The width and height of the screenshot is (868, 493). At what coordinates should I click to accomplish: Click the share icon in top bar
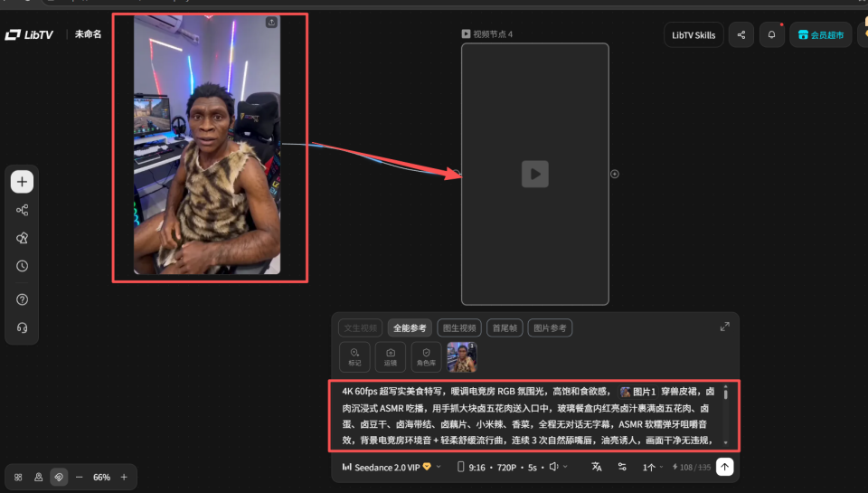pyautogui.click(x=741, y=35)
